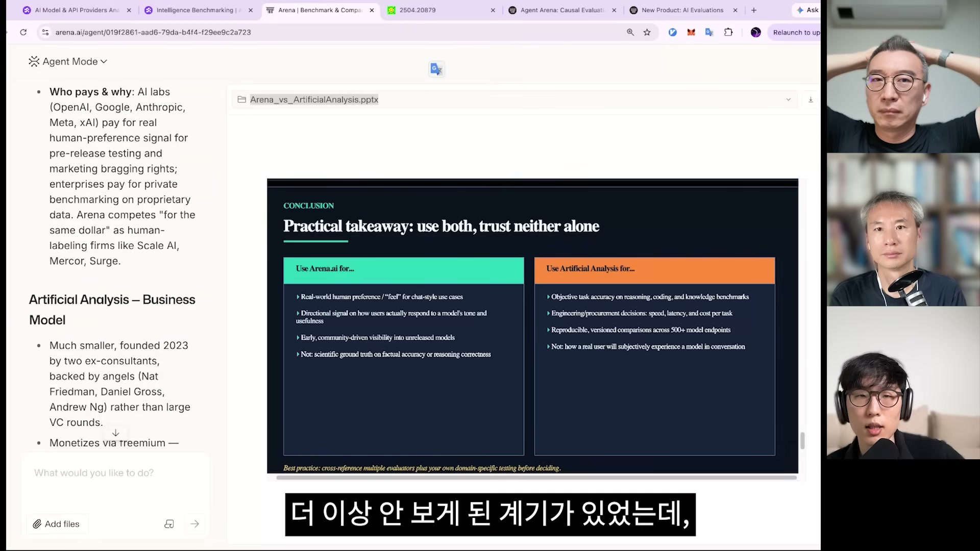
Task: Download the Arena_vs_ArtificialAnalysis.pptx file
Action: [x=811, y=99]
